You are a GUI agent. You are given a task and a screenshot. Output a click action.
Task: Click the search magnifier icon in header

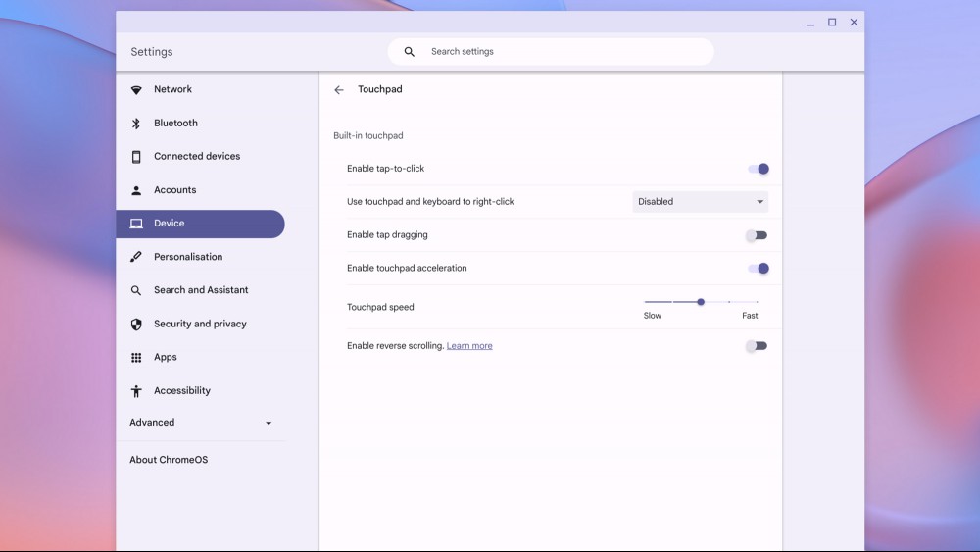point(410,52)
